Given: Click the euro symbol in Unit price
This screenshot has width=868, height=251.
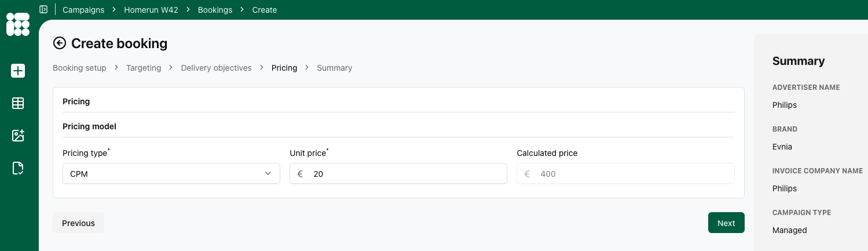Looking at the screenshot, I should [300, 173].
